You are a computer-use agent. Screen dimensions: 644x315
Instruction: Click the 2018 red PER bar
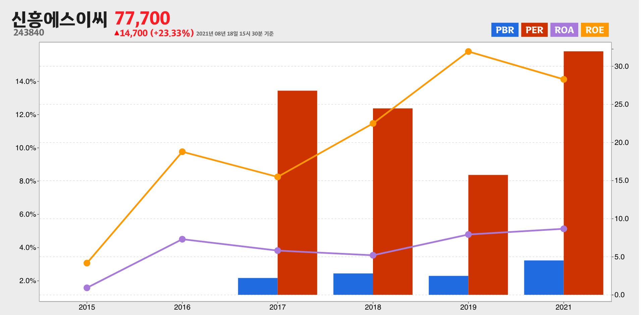[x=393, y=202]
